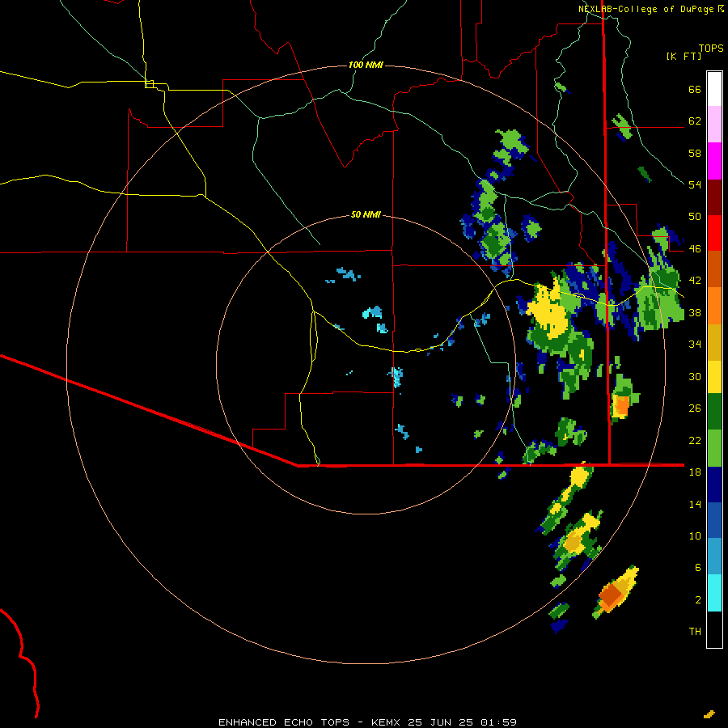Click the 50 scale label
The width and height of the screenshot is (728, 728).
click(695, 216)
